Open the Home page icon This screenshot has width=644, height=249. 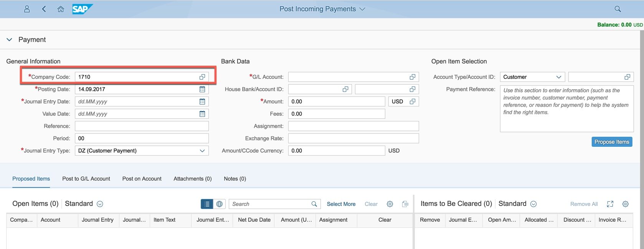[61, 9]
